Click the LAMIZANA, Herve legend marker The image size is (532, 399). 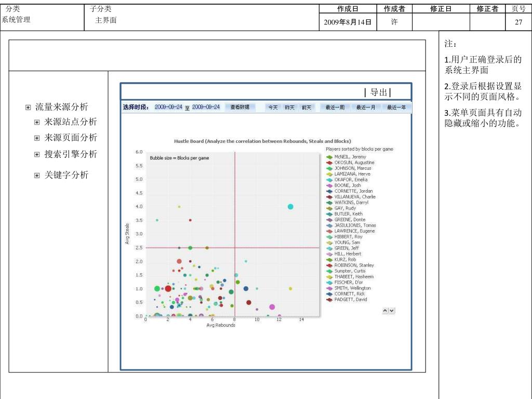pyautogui.click(x=329, y=174)
